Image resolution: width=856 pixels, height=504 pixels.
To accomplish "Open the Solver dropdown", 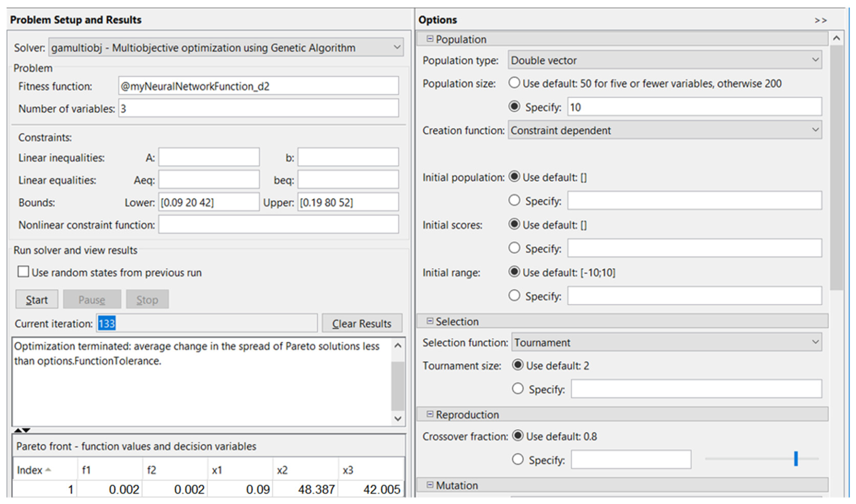I will coord(396,47).
